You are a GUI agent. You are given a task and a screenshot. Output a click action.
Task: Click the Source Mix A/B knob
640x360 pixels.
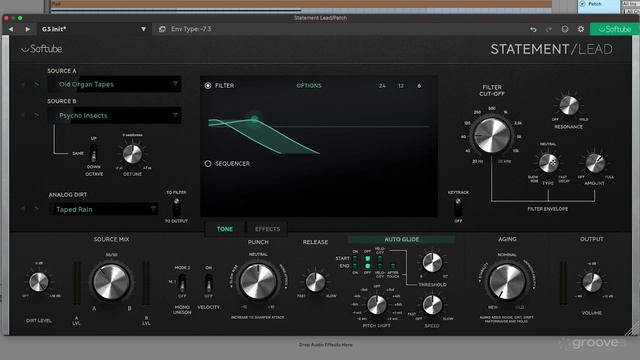pos(111,282)
